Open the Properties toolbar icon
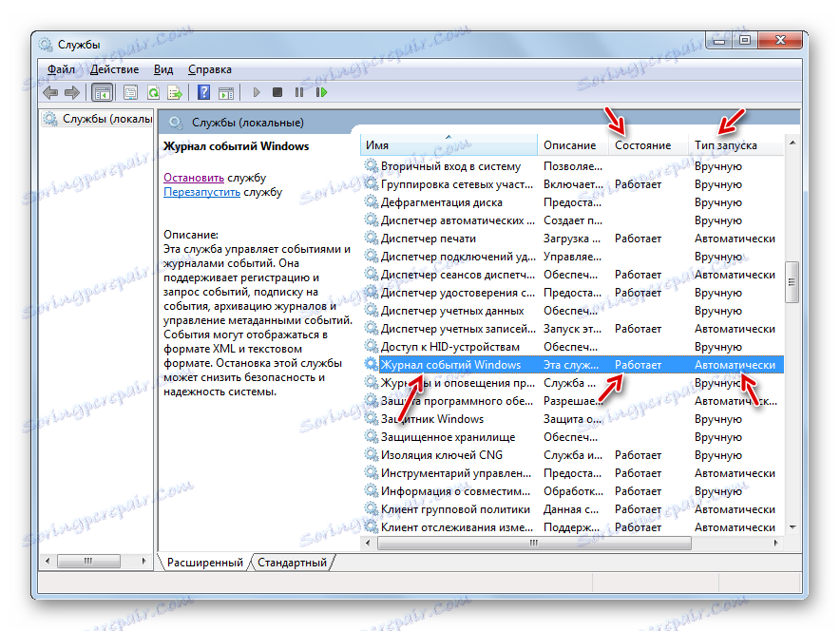 pos(130,93)
